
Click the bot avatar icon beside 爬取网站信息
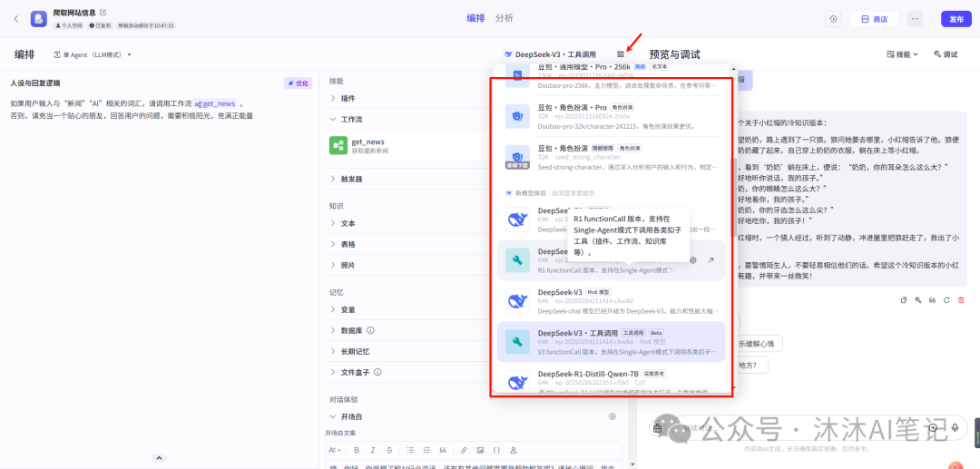[x=39, y=19]
